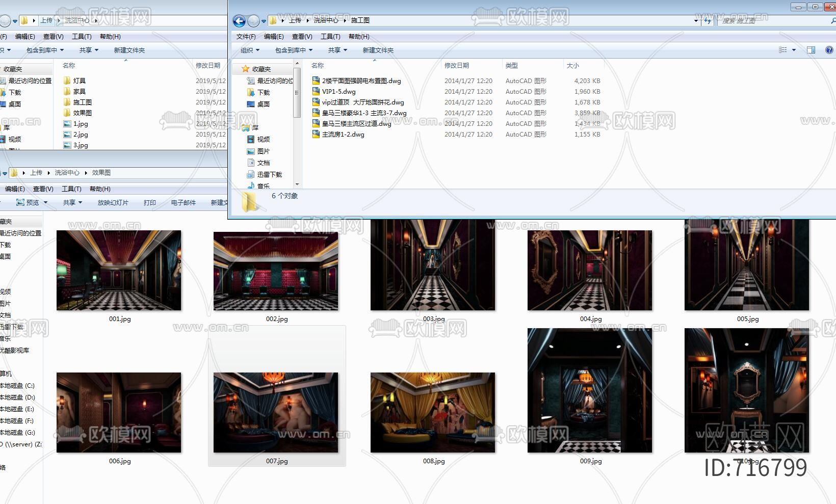Select the 家具 folder in the 洗浴中心 window

tap(74, 91)
